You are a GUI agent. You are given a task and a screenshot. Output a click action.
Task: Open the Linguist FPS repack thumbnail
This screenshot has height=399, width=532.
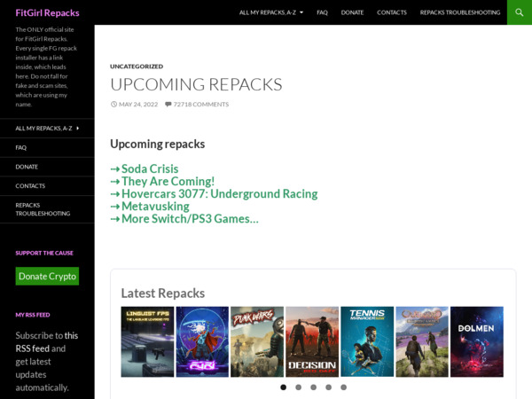[x=147, y=341]
